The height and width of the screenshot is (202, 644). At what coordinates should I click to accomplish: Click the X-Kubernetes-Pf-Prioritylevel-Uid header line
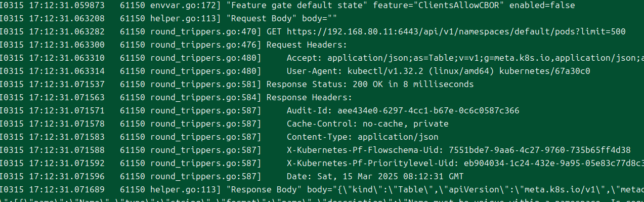465,163
